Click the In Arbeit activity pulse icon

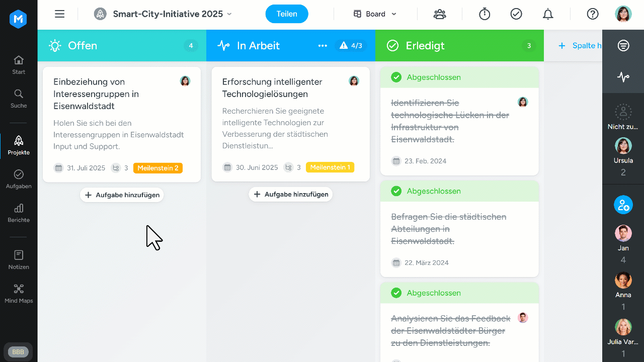coord(223,46)
